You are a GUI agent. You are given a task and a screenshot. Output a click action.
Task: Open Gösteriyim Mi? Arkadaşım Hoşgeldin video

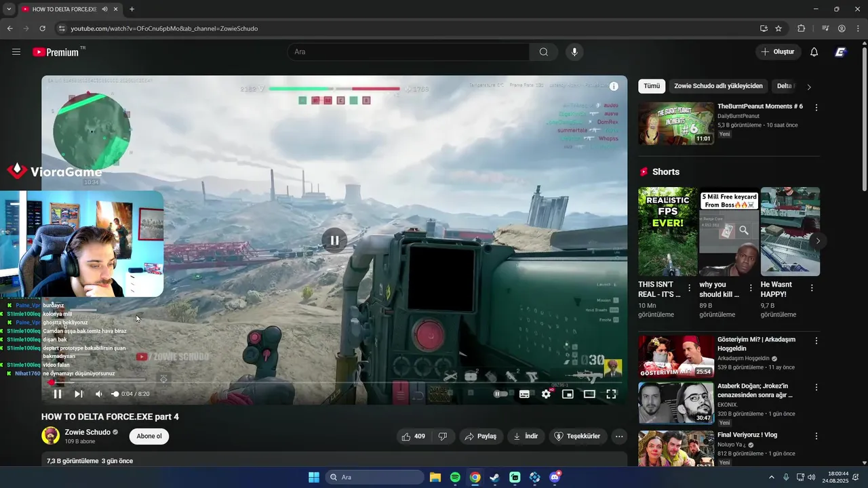[x=676, y=357]
